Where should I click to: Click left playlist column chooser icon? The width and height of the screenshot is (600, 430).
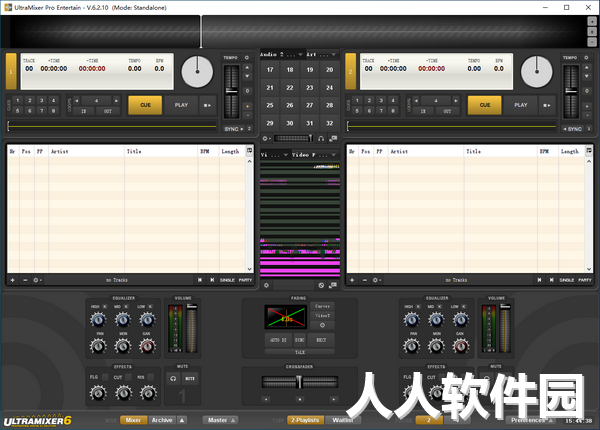(249, 151)
